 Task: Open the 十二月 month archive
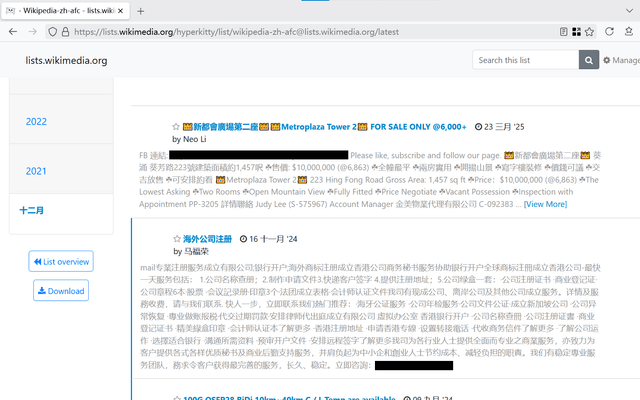pyautogui.click(x=32, y=211)
